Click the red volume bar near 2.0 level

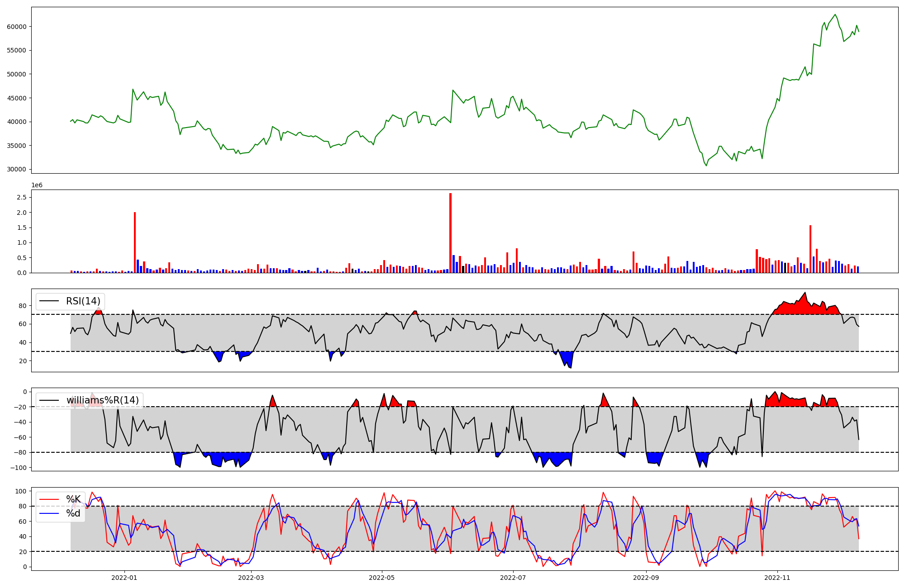click(135, 242)
